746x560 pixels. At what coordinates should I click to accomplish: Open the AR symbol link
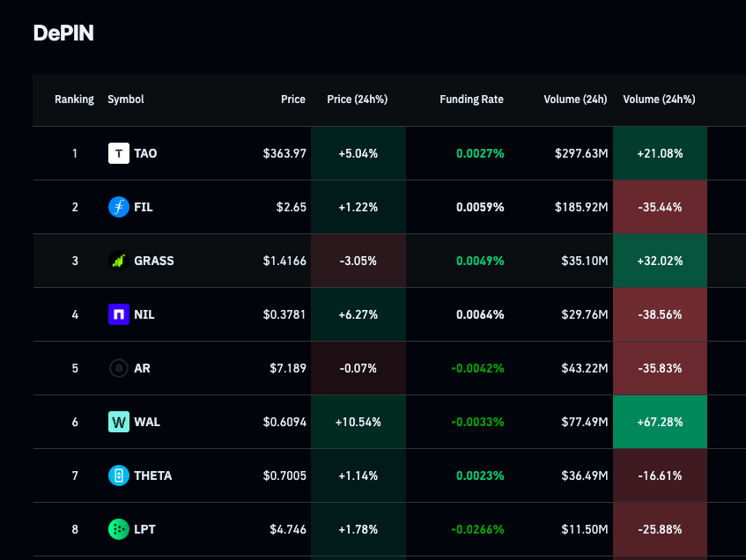tap(143, 368)
